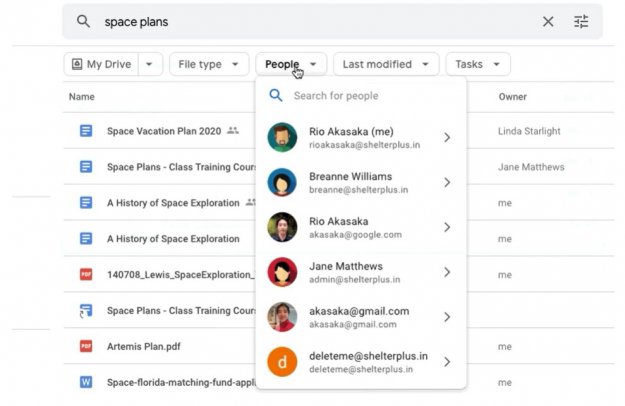Click the Google Docs icon for Space Vacation Plan 2020

[86, 131]
